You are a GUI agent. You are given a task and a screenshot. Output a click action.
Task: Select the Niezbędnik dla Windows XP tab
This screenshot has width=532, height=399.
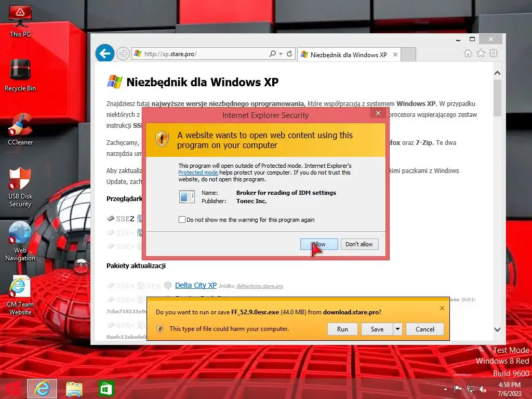point(349,55)
